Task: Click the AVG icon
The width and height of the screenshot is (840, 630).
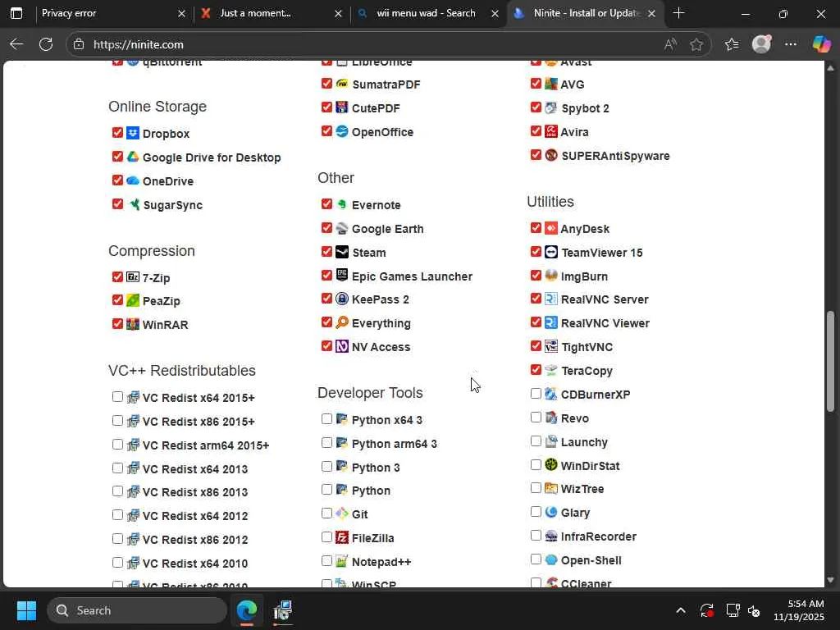Action: pos(550,84)
